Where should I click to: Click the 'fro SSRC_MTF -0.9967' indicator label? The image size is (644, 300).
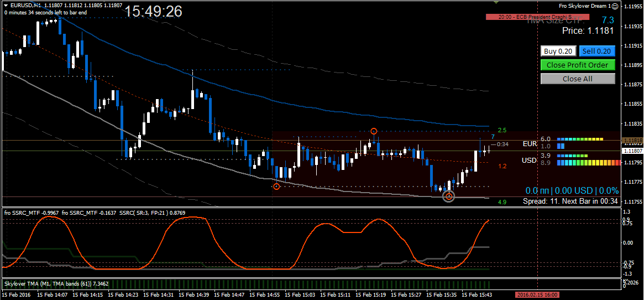pyautogui.click(x=32, y=213)
